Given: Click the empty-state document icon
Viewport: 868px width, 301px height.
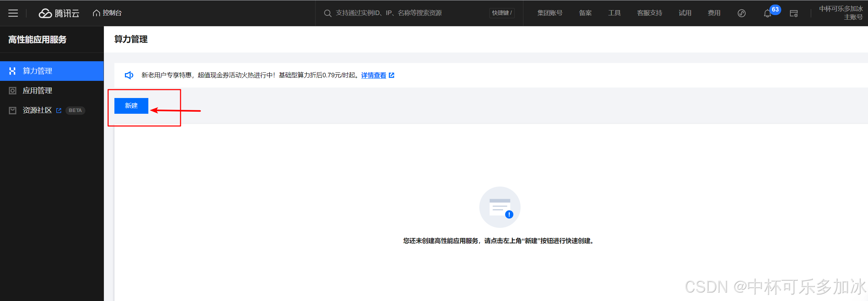Looking at the screenshot, I should click(x=500, y=207).
